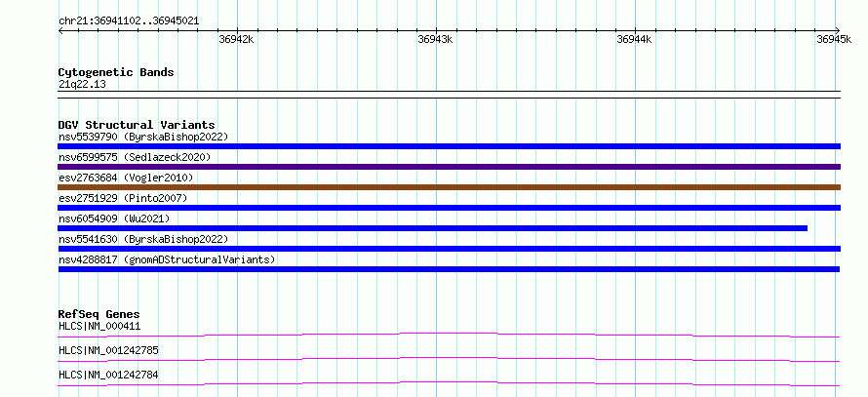
Task: Select the brown esv2763684 variant bar
Action: (449, 187)
